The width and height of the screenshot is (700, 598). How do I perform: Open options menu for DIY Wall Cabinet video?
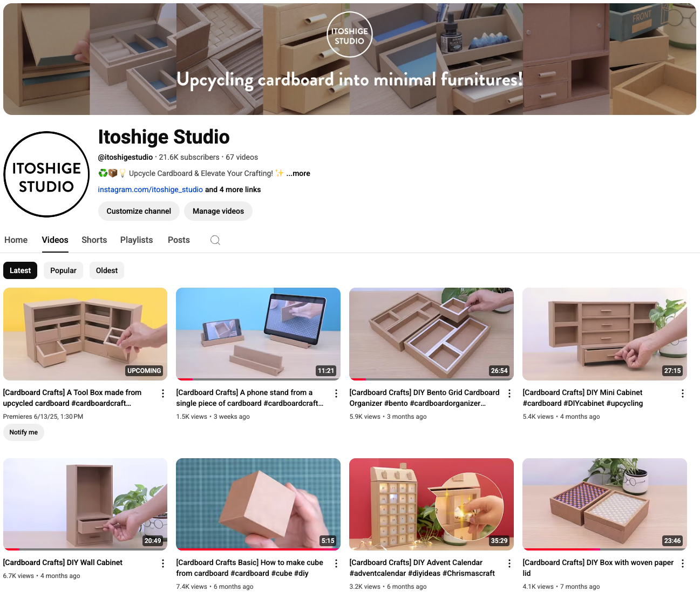click(163, 563)
